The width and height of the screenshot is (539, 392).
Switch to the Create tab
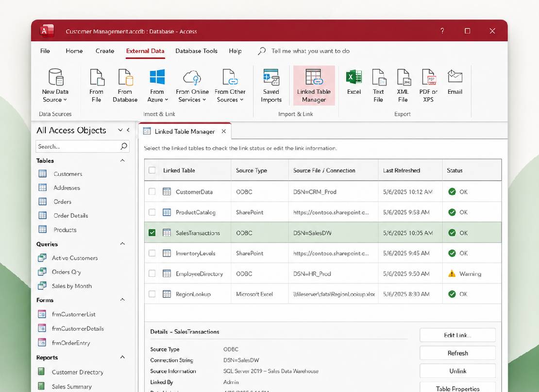click(105, 51)
